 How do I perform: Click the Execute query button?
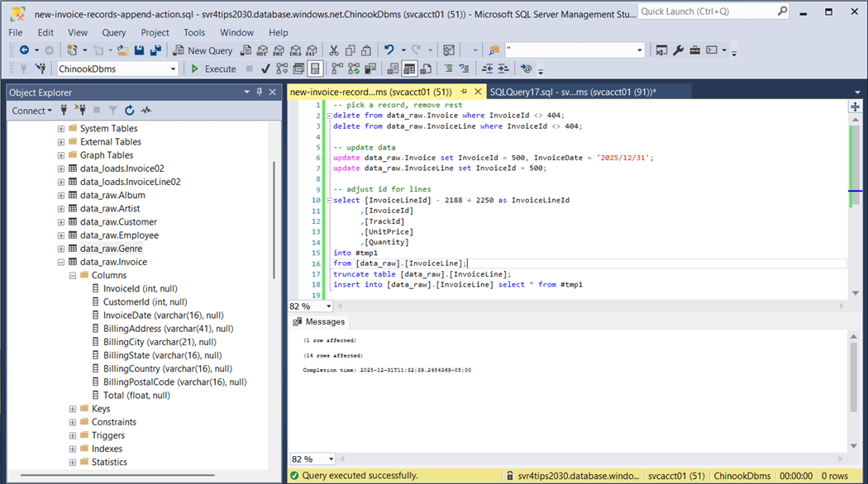[213, 69]
